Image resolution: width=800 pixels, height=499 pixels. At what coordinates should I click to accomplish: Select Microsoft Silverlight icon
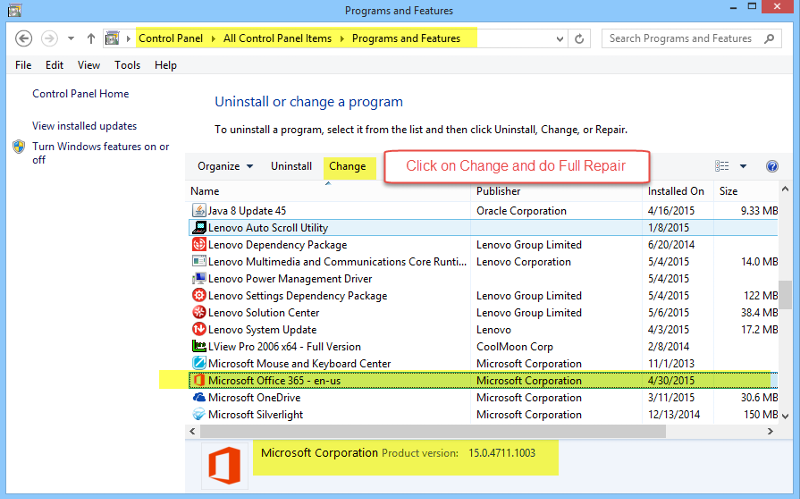(x=199, y=414)
